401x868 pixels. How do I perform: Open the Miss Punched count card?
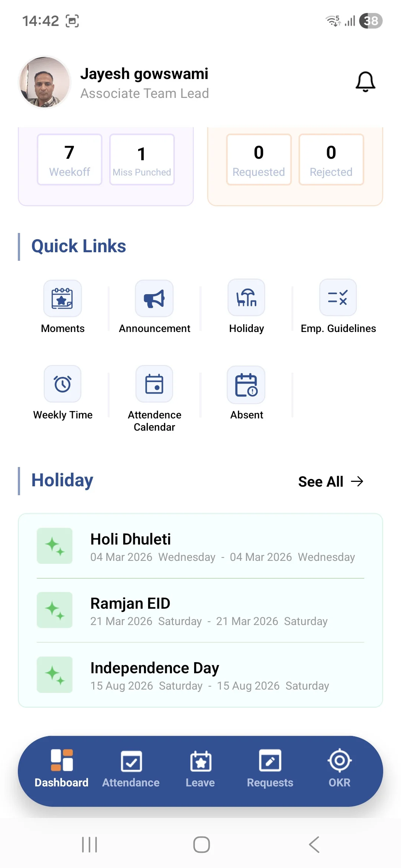[x=142, y=160]
